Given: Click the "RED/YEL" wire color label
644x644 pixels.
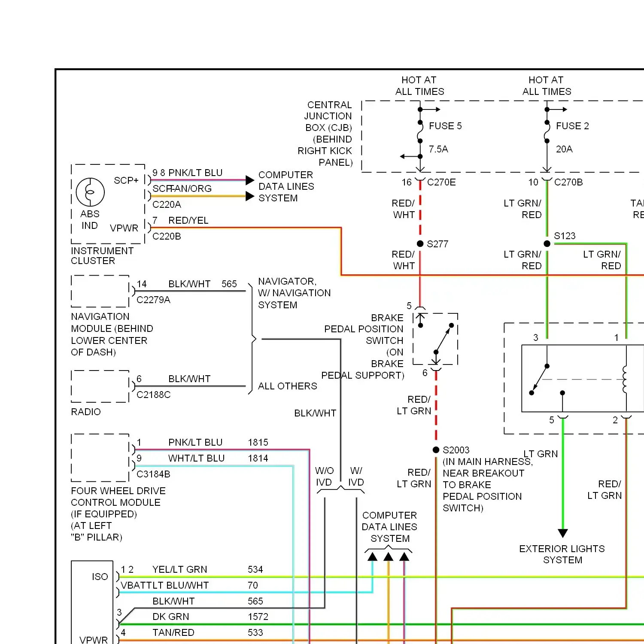Looking at the screenshot, I should click(x=188, y=220).
